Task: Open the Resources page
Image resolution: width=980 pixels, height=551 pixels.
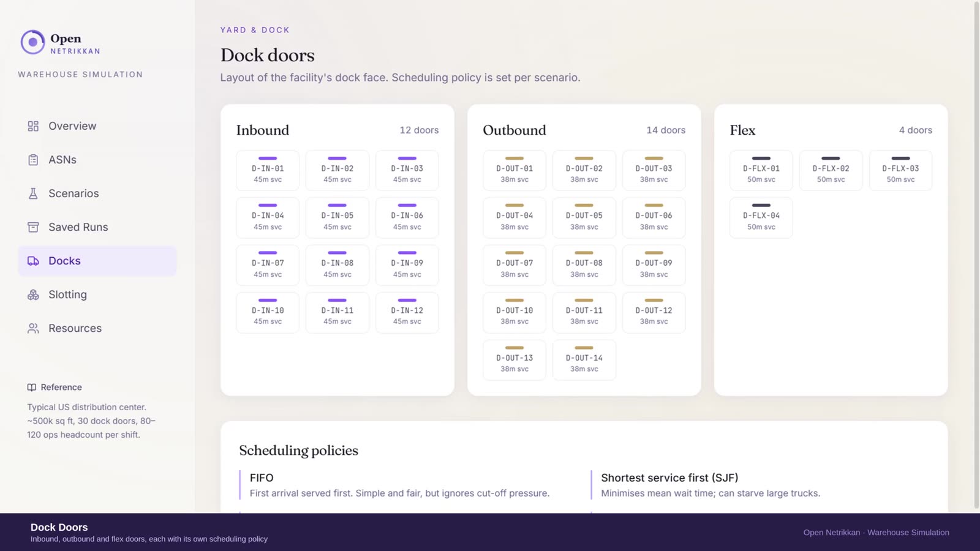Action: click(97, 328)
